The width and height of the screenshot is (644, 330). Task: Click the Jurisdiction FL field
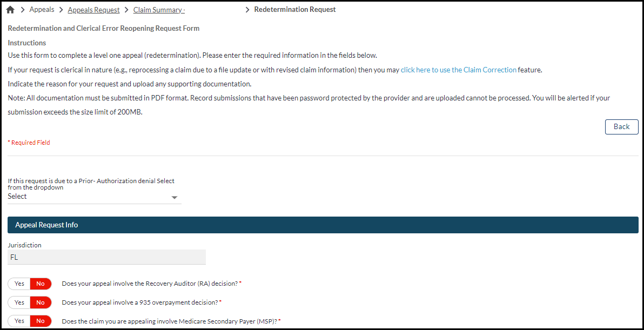tap(107, 257)
